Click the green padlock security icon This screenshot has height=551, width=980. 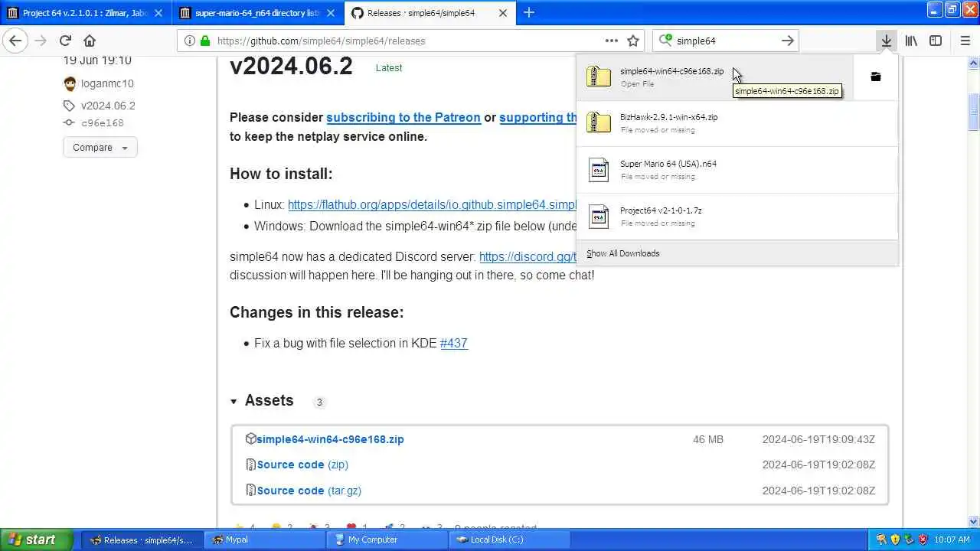tap(205, 41)
